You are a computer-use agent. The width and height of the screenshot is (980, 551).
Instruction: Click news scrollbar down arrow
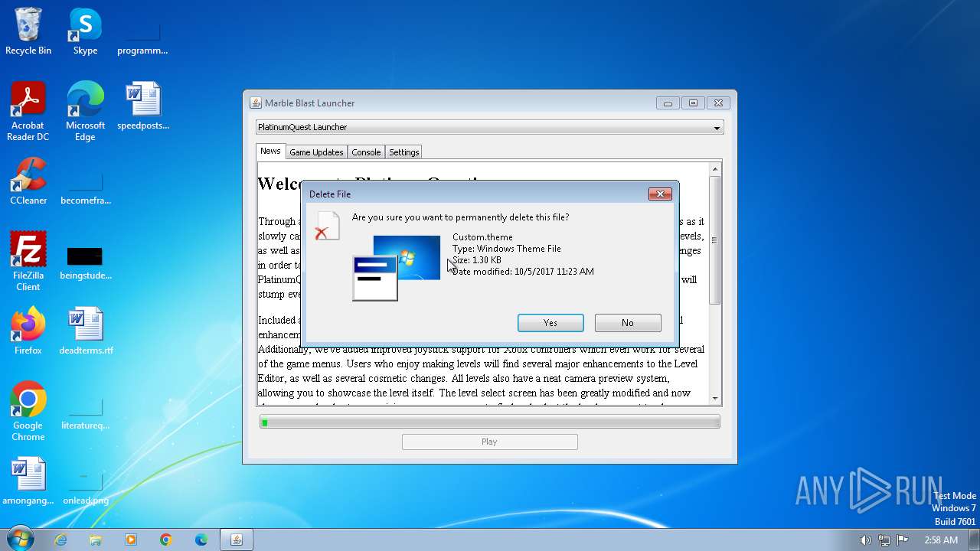[715, 398]
